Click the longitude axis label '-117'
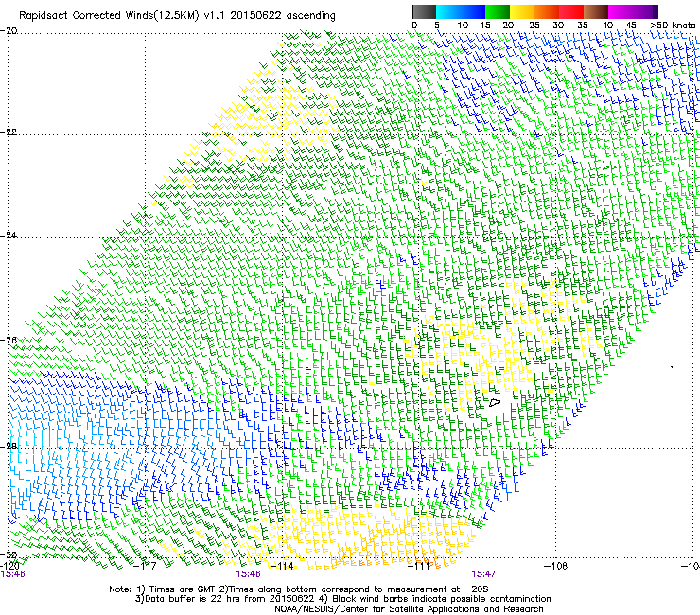This screenshot has width=700, height=615. click(x=146, y=566)
